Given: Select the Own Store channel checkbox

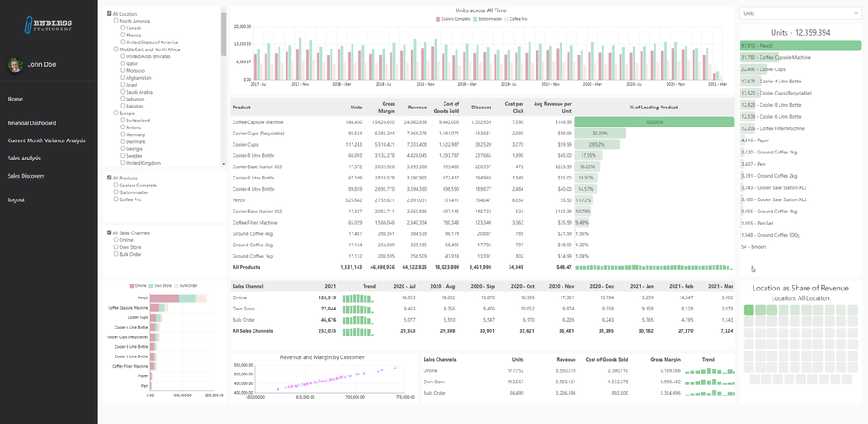Looking at the screenshot, I should [x=115, y=247].
